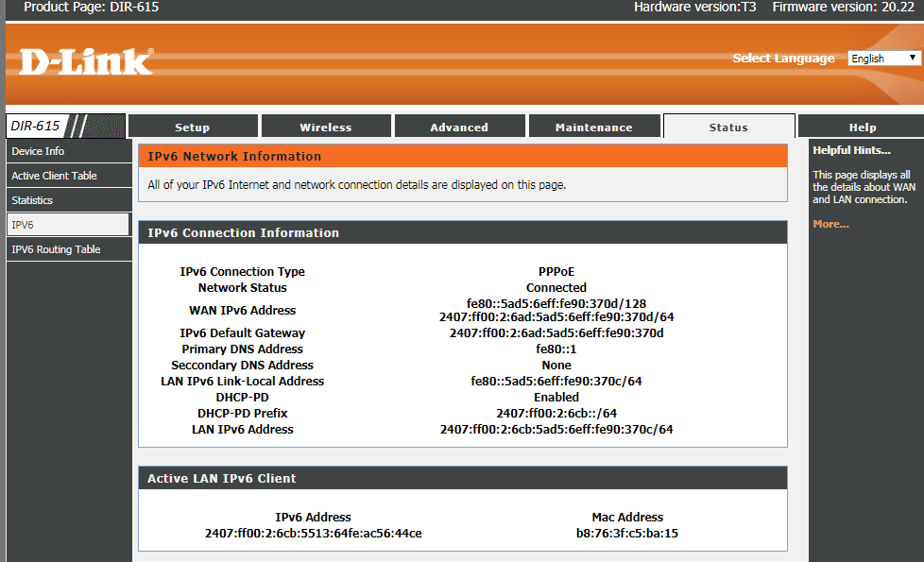Go to Statistics in sidebar

pos(69,200)
